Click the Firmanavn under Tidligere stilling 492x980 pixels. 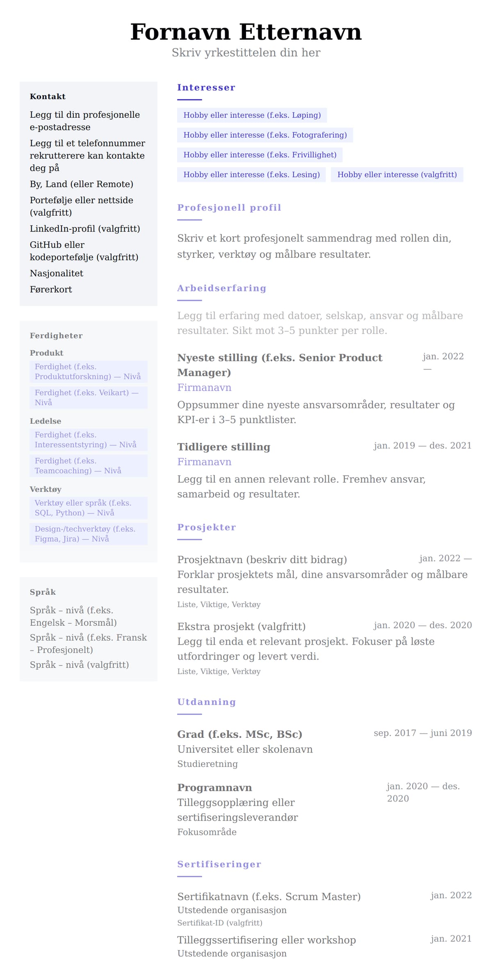click(204, 462)
